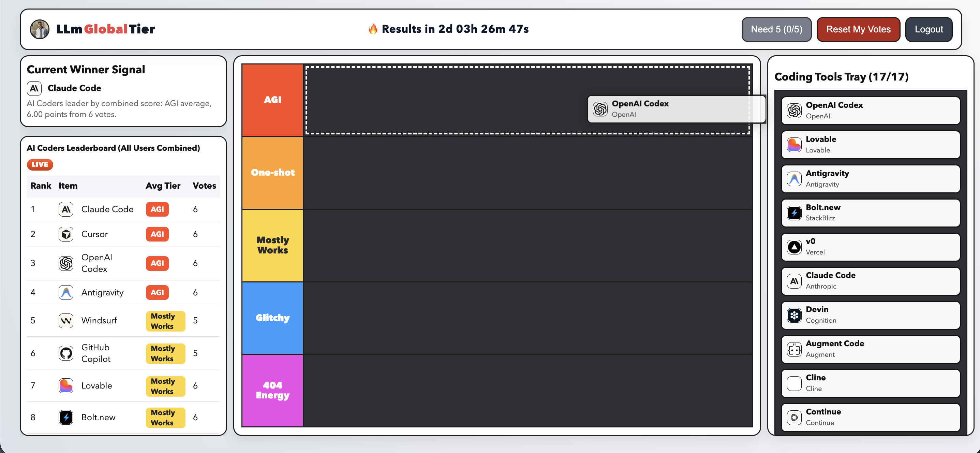Click the Windsurf icon in the leaderboard

pos(66,321)
